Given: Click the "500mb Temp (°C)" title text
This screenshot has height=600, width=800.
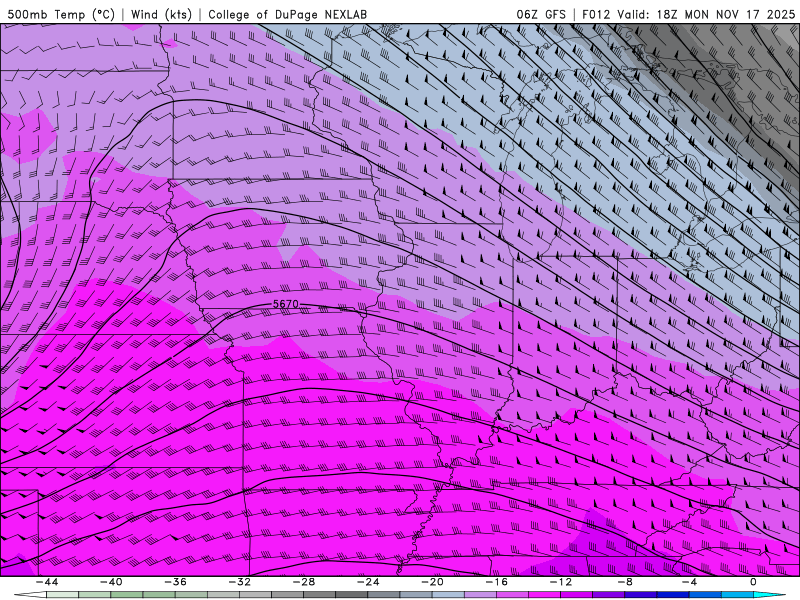Looking at the screenshot, I should tap(61, 14).
